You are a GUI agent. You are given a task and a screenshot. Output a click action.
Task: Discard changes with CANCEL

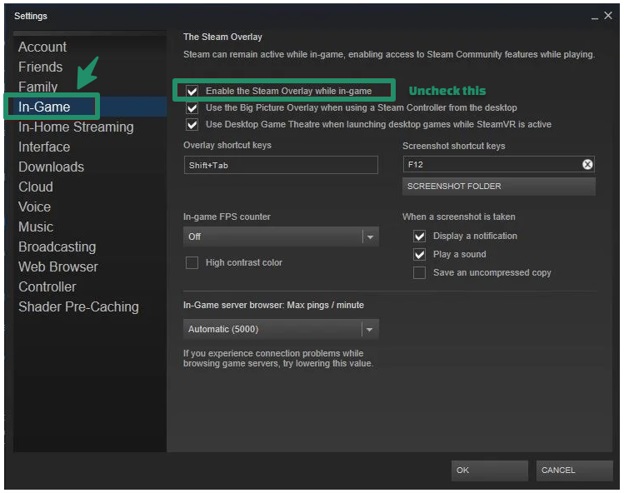point(575,470)
